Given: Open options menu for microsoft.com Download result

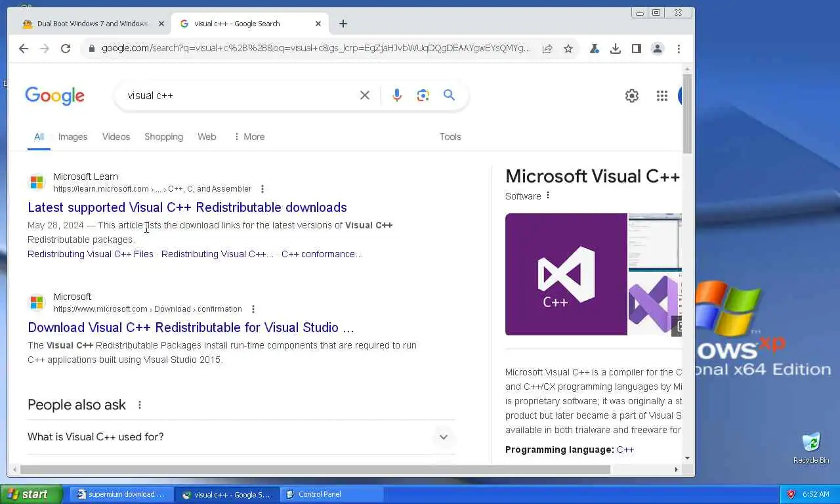Looking at the screenshot, I should [x=253, y=309].
